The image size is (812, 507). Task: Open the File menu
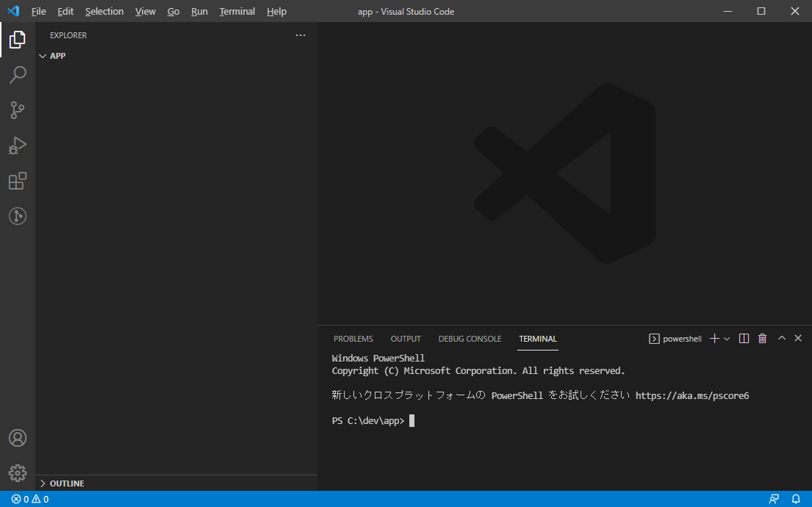point(38,12)
